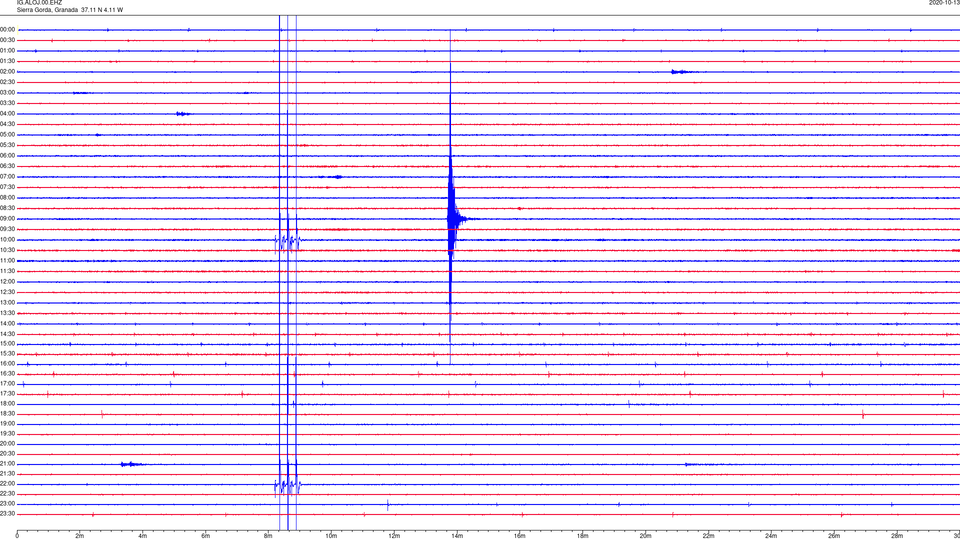Image resolution: width=960 pixels, height=540 pixels.
Task: Select the 08:00 trace time label
Action: point(8,198)
